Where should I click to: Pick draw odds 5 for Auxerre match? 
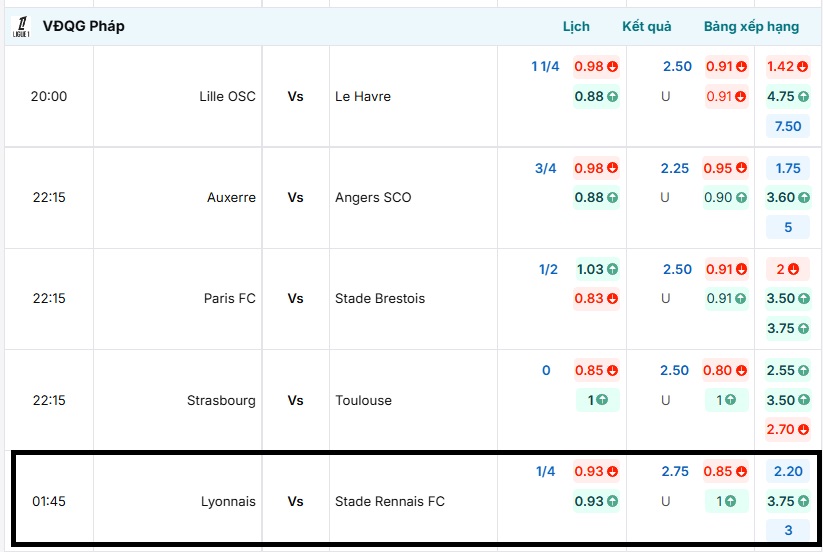788,228
